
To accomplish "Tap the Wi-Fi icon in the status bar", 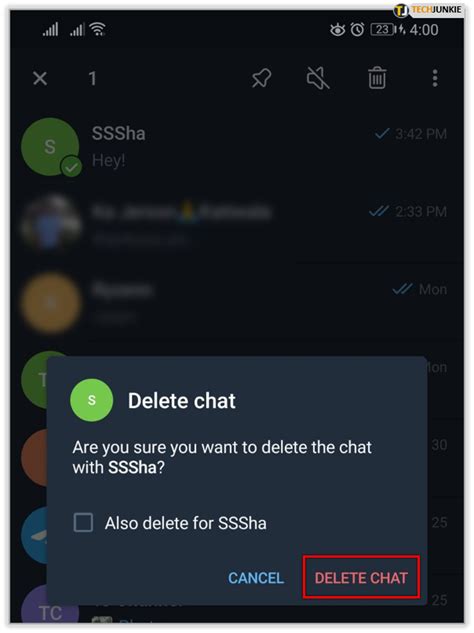I will point(98,29).
